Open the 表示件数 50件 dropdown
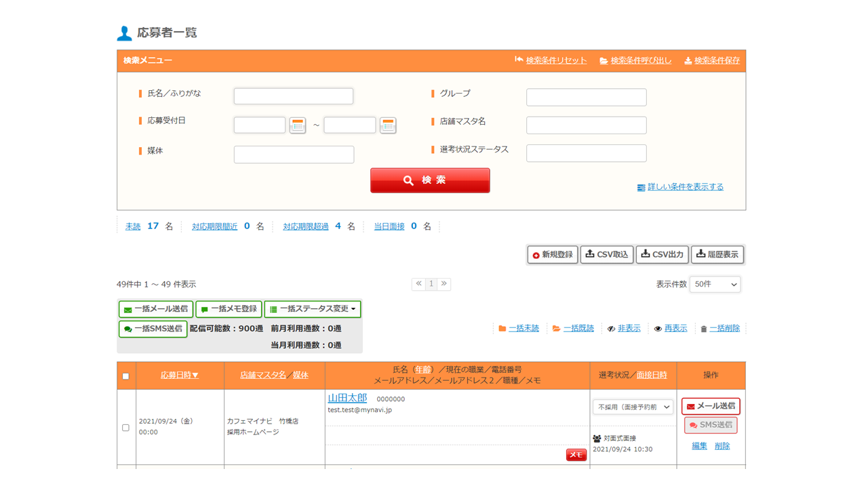The width and height of the screenshot is (868, 488). pyautogui.click(x=715, y=285)
